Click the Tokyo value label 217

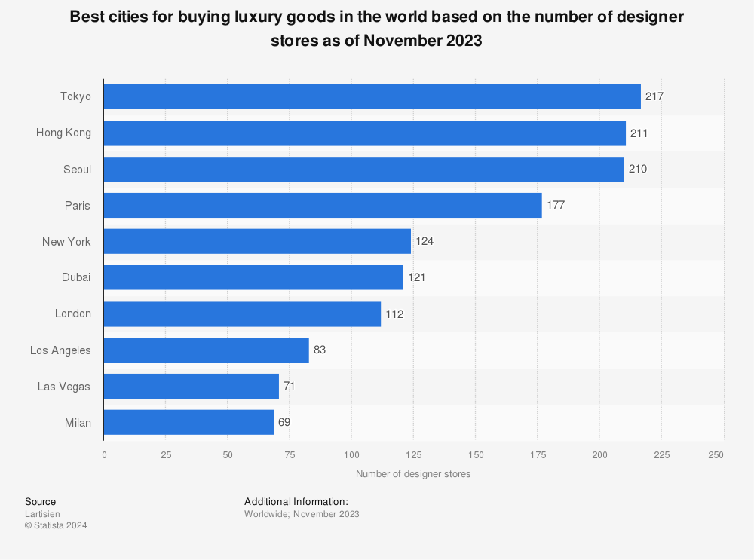[x=654, y=96]
